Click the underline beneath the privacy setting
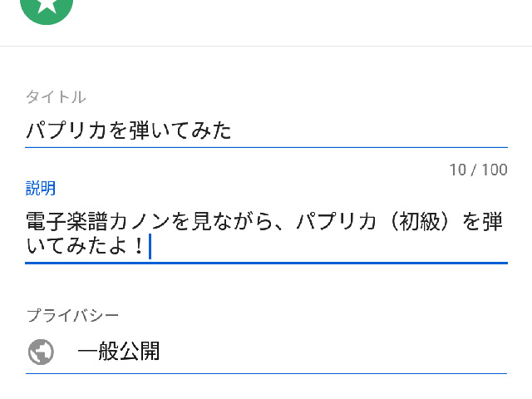Screen dimensions: 532x399 (x=266, y=373)
